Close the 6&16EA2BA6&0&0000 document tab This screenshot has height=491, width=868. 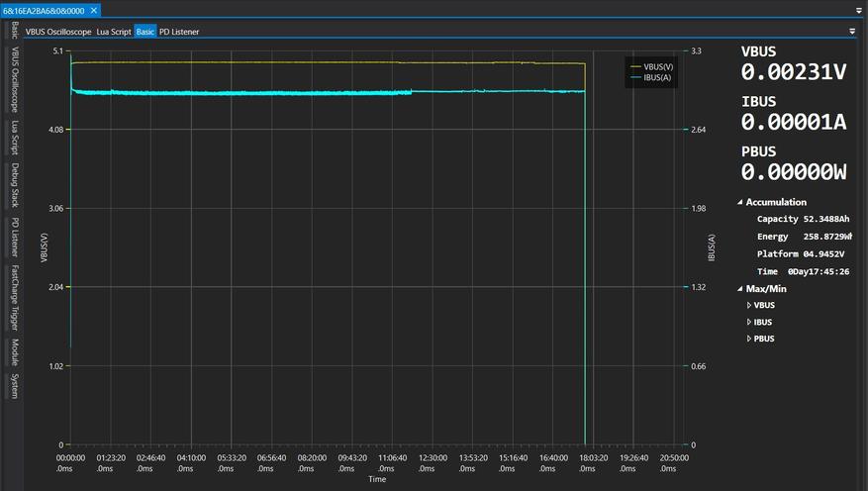coord(94,10)
